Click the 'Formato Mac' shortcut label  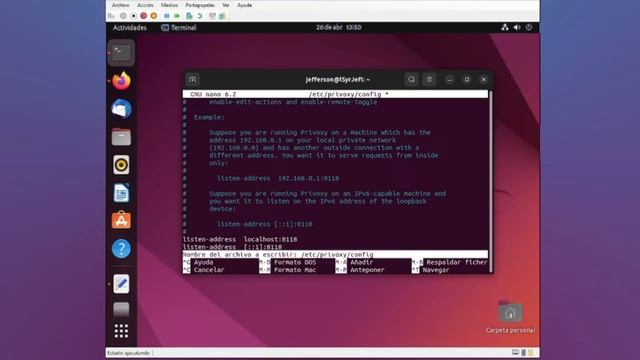tap(295, 270)
